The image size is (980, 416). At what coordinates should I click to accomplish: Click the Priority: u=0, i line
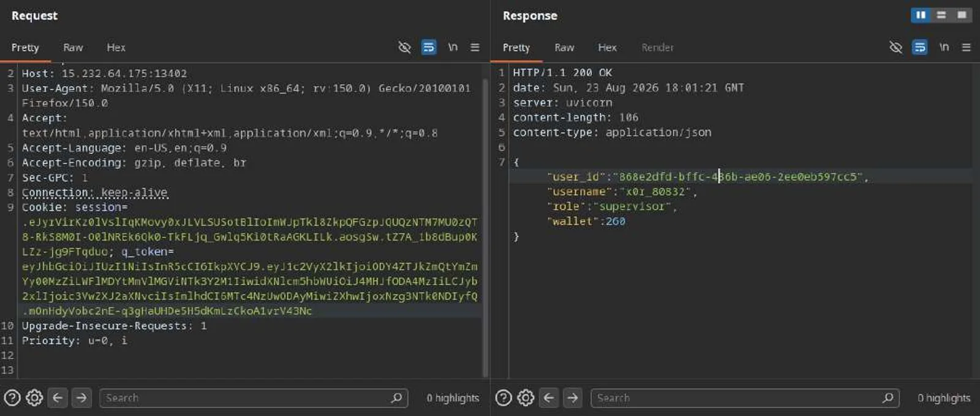point(74,341)
